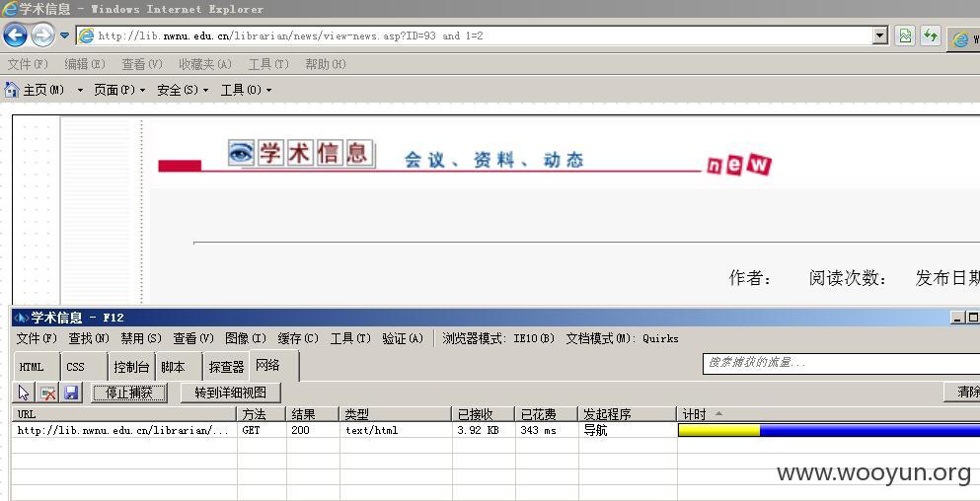Open the 编辑(E) menu
Screen dimensions: 980x501
(x=84, y=64)
